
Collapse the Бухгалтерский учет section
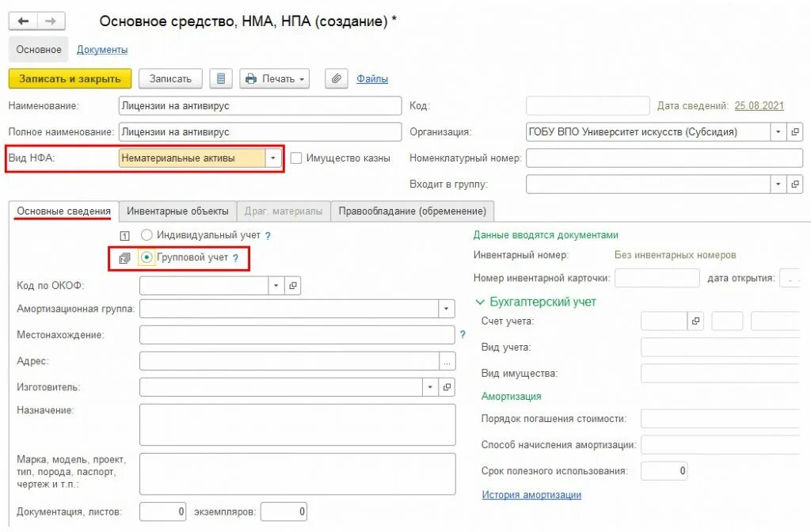click(480, 302)
